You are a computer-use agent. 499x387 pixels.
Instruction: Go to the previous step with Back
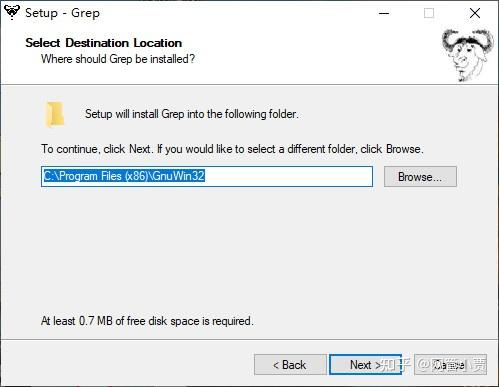pos(290,365)
